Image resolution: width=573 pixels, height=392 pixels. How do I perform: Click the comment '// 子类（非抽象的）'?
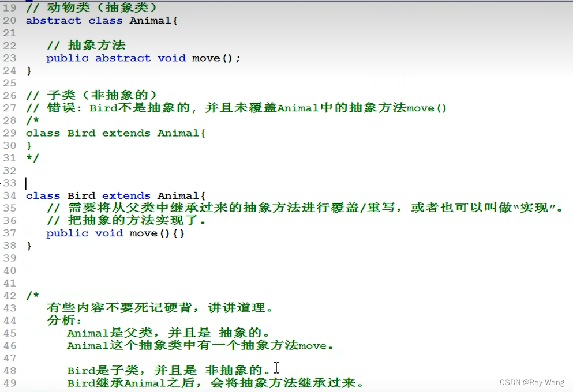(x=91, y=95)
